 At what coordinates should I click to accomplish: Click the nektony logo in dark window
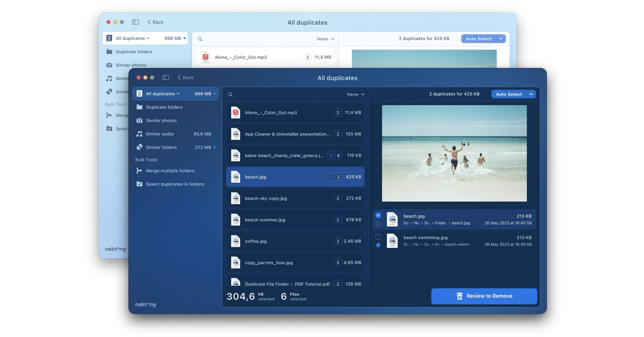(x=145, y=305)
